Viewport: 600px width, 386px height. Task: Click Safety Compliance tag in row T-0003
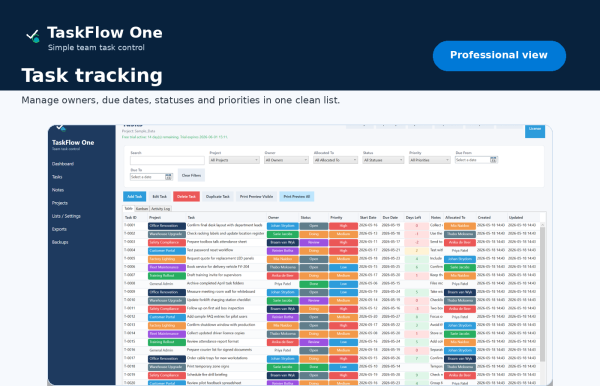(167, 242)
